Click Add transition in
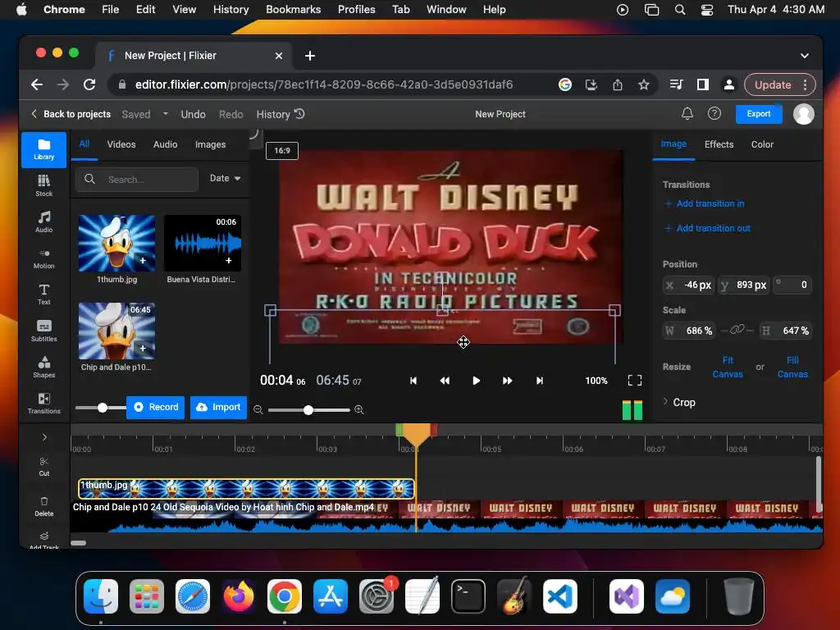840x630 pixels. (x=704, y=203)
